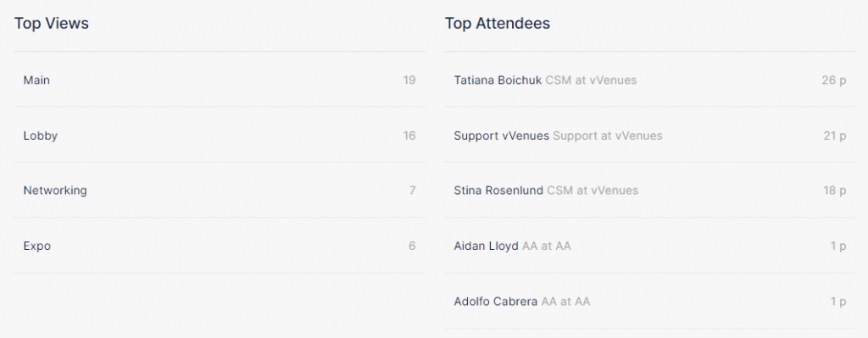Open attendee Support vVenues
Viewport: 868px width, 338px height.
650,135
